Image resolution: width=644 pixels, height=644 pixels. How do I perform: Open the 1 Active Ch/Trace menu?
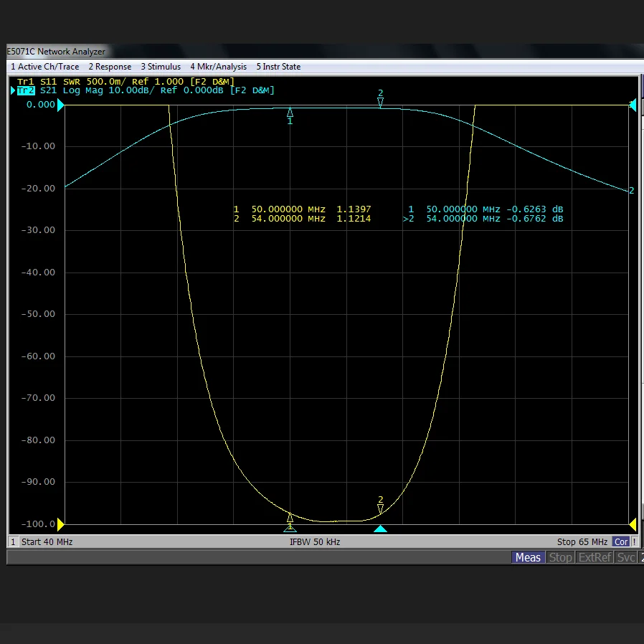coord(44,67)
